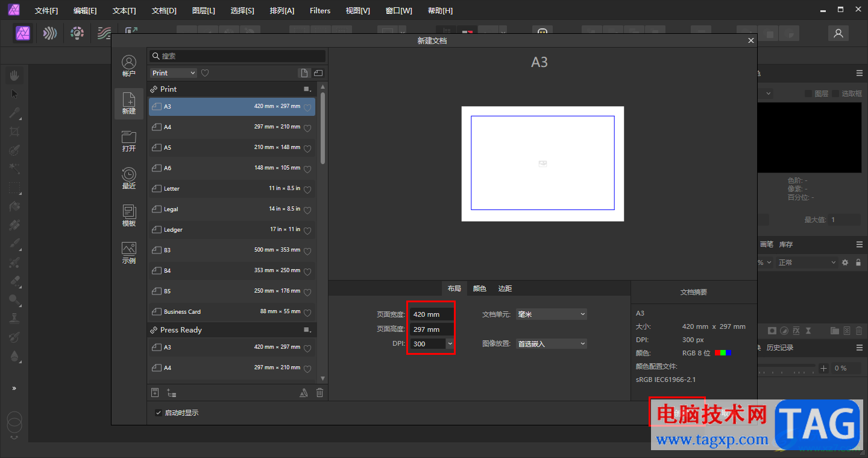The height and width of the screenshot is (458, 868).
Task: Open the DPI dropdown arrow
Action: click(450, 344)
